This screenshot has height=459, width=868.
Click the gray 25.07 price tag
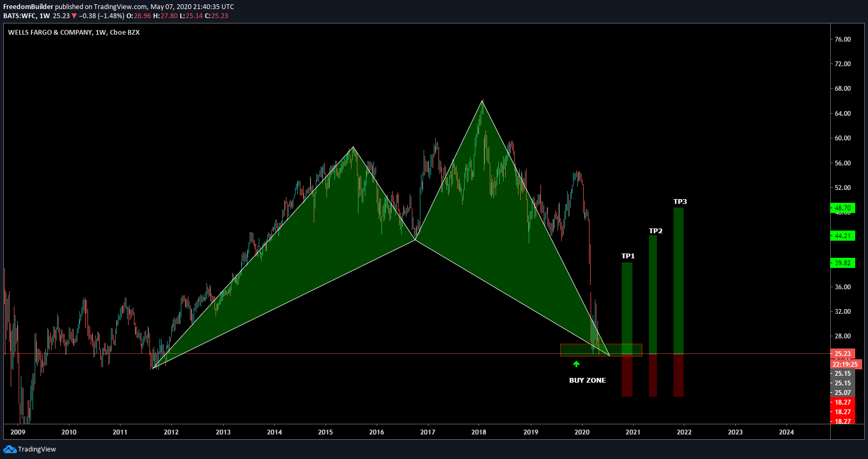point(843,393)
